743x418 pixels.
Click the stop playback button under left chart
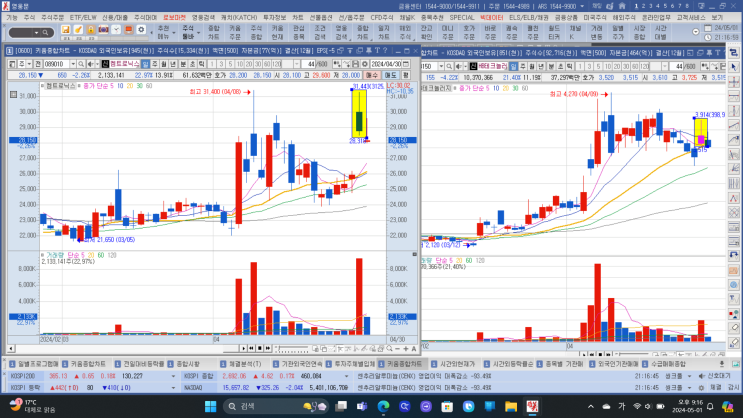pos(260,348)
